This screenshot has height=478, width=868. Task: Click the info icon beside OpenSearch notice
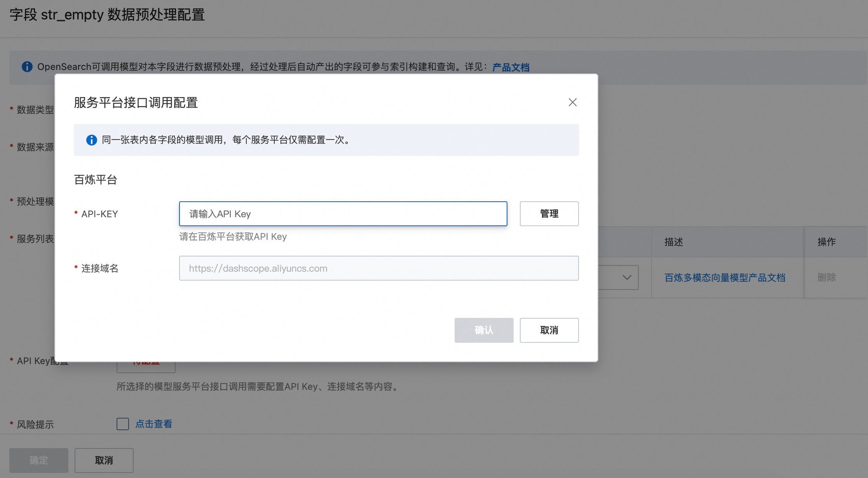[27, 66]
